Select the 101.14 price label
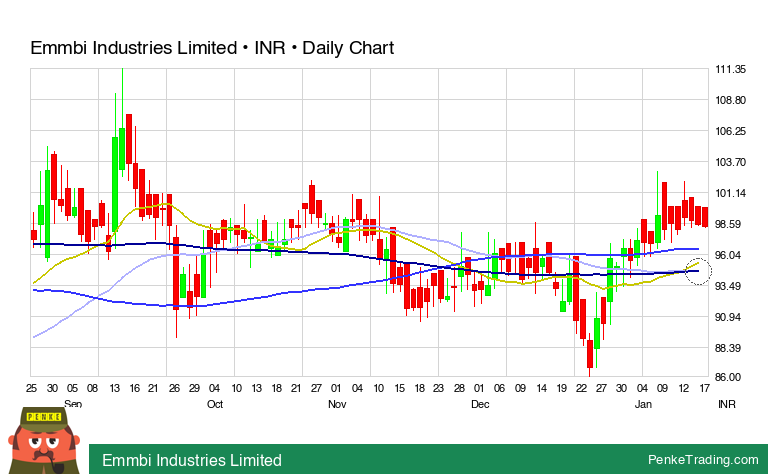 [731, 193]
